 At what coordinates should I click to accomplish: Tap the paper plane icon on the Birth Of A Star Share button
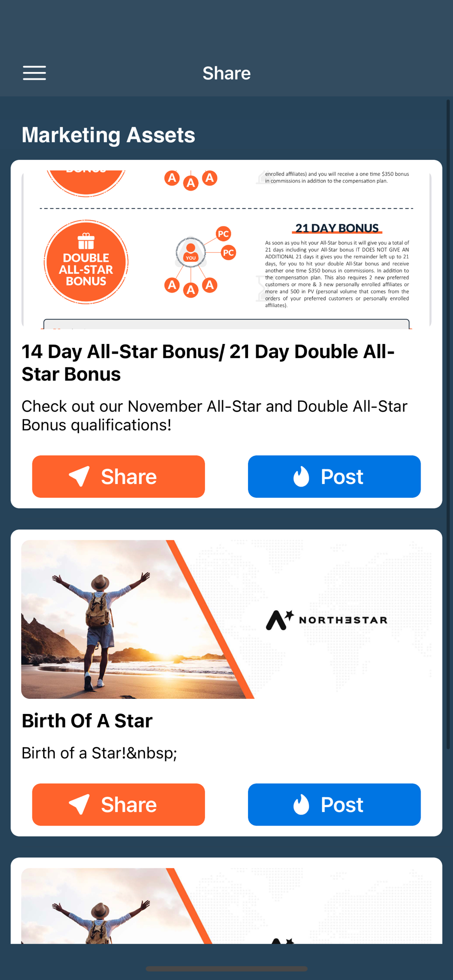(79, 805)
